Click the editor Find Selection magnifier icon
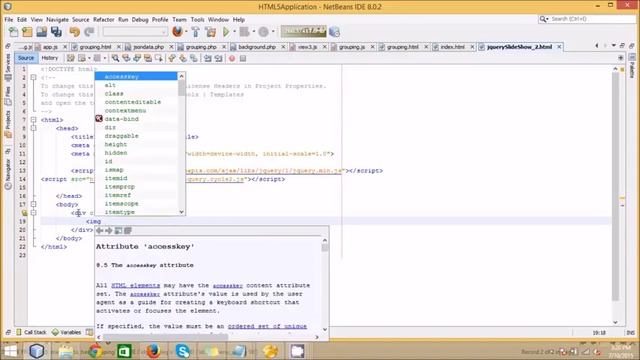The width and height of the screenshot is (640, 360). point(116,58)
